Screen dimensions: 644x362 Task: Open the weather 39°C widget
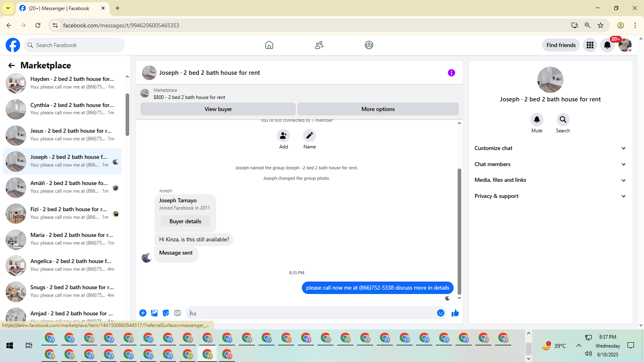pyautogui.click(x=554, y=346)
